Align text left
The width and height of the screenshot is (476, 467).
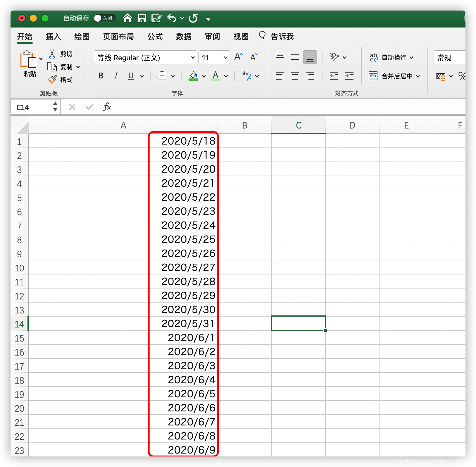pyautogui.click(x=280, y=76)
